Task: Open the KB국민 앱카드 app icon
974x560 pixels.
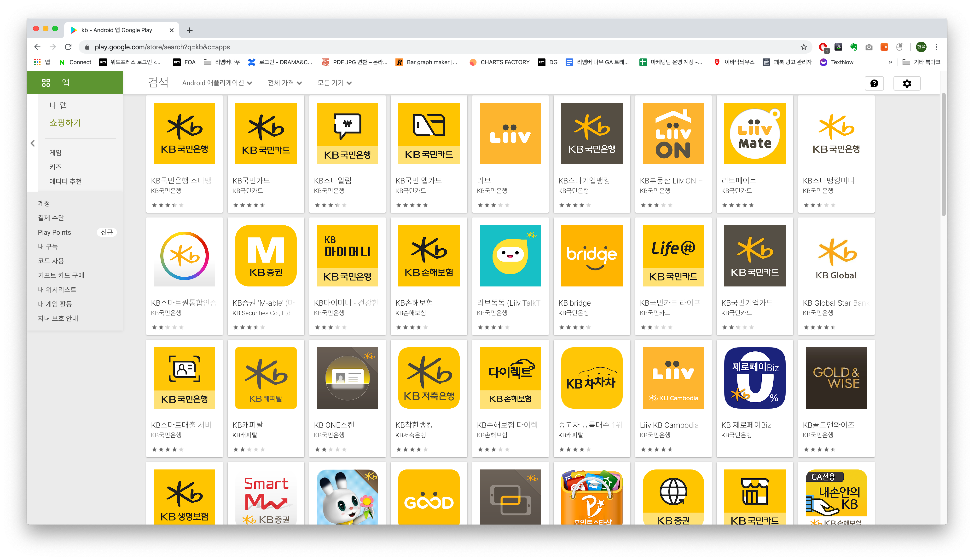Action: (429, 133)
